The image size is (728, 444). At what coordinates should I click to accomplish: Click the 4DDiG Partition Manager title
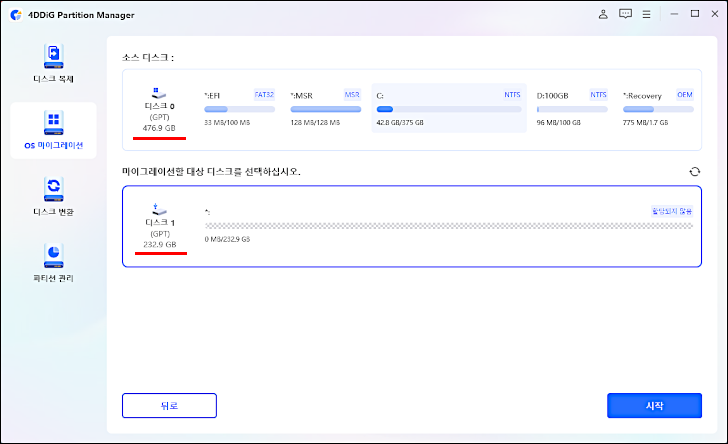point(81,15)
